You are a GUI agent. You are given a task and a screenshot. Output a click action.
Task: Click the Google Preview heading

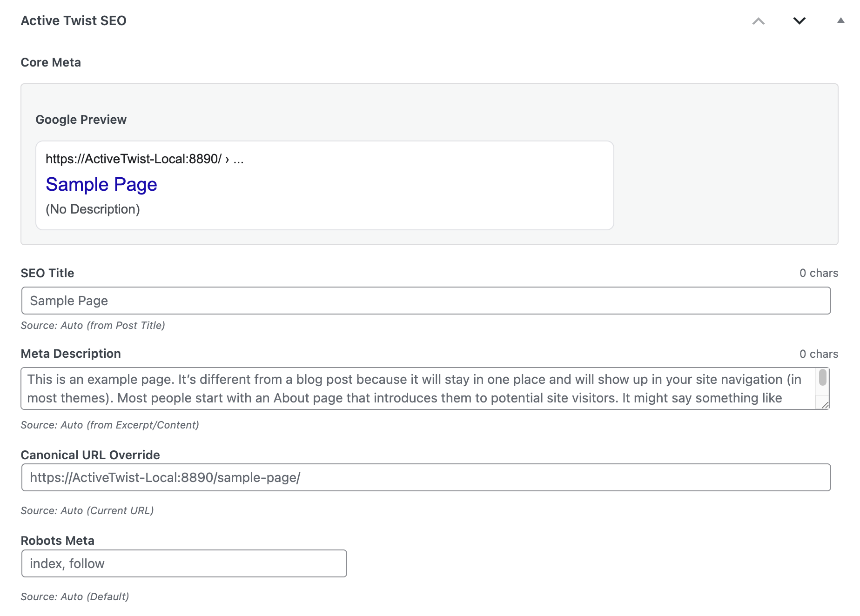pyautogui.click(x=81, y=120)
